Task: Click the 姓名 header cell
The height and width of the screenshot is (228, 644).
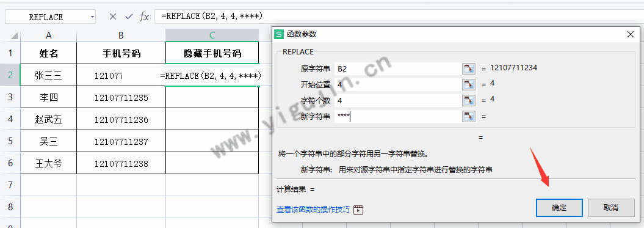Action: click(49, 53)
